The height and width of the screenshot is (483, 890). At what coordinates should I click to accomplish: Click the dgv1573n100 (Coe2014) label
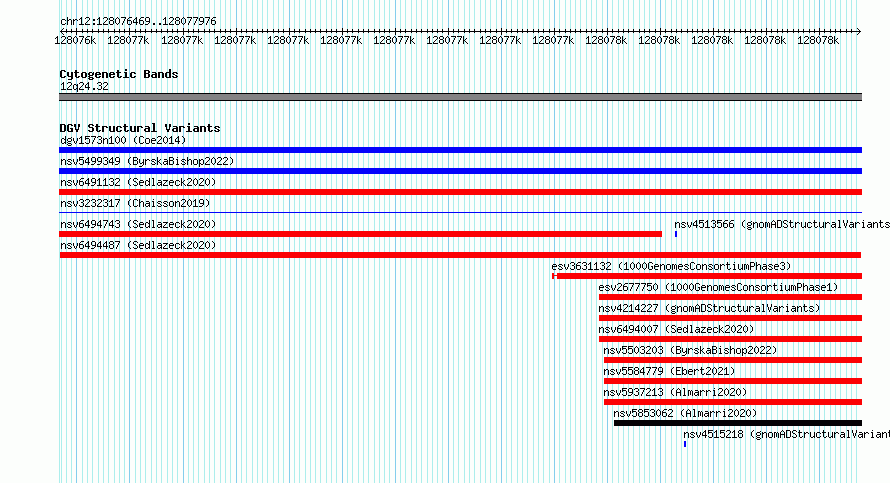123,140
